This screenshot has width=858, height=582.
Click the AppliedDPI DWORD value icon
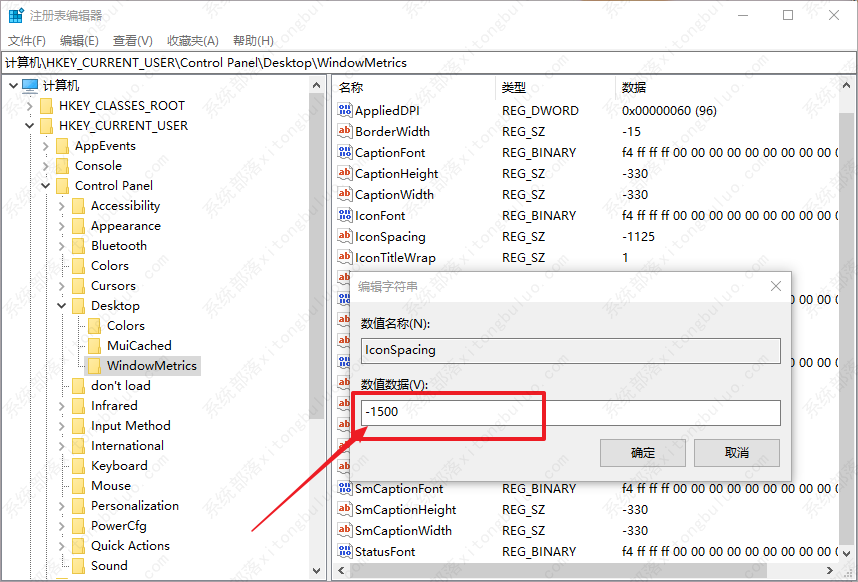tap(346, 111)
